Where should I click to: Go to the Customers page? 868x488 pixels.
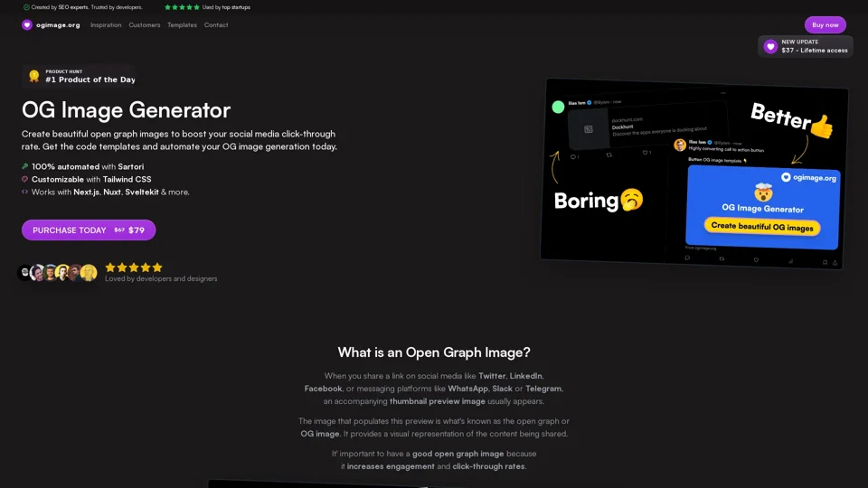point(145,25)
